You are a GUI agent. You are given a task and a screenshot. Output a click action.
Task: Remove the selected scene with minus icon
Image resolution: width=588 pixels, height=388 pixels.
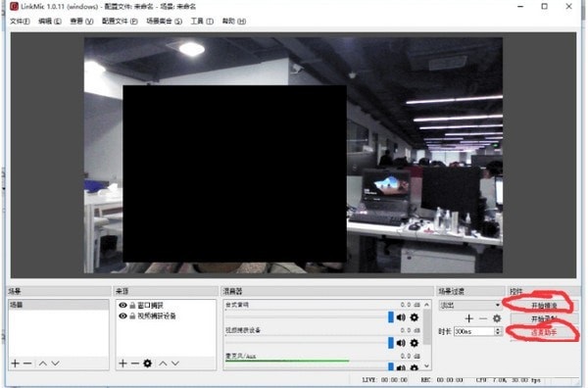tap(27, 364)
